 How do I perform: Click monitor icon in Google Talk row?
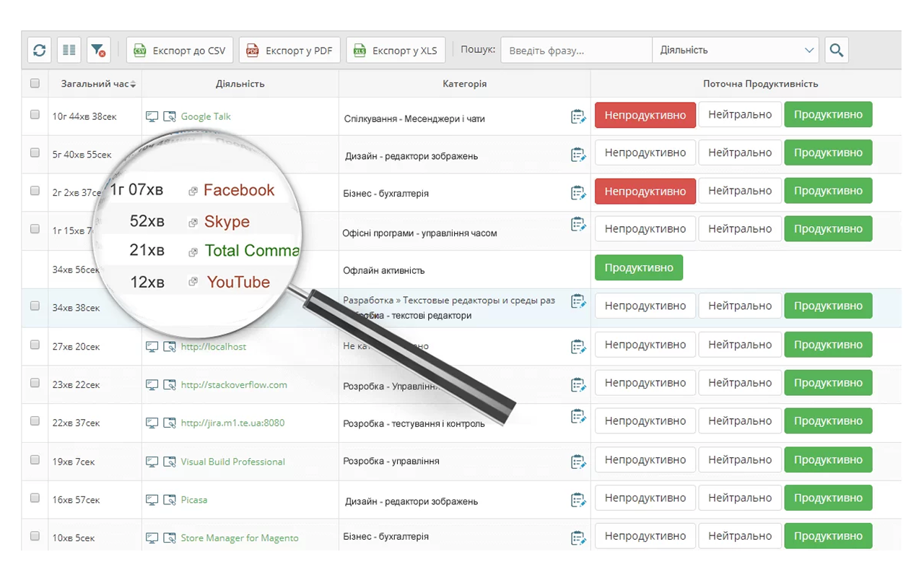pos(152,116)
